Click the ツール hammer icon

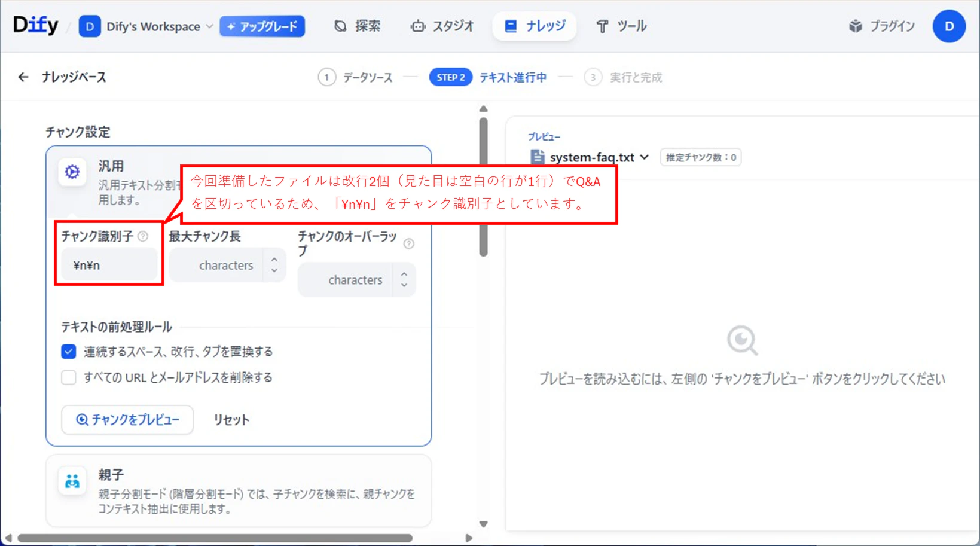coord(602,26)
